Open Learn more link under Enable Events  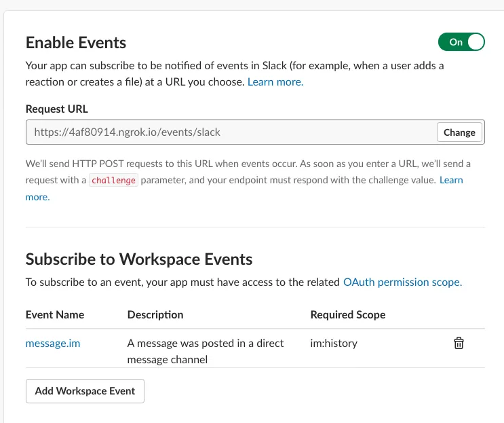coord(275,82)
